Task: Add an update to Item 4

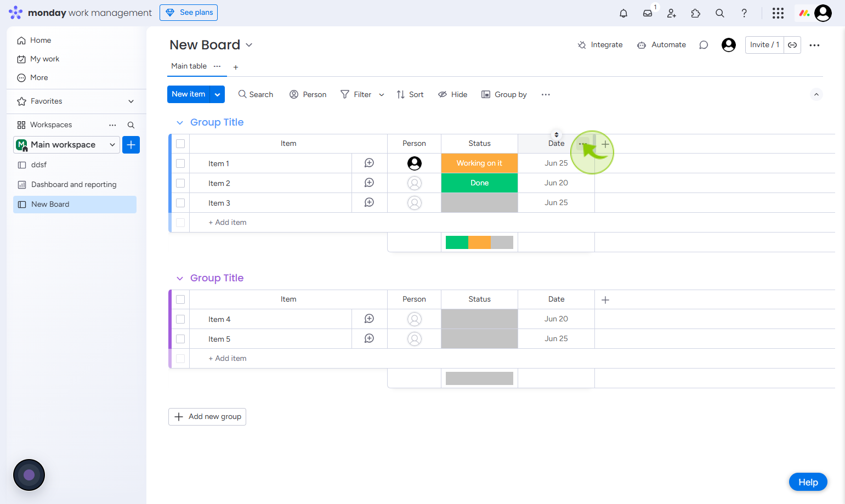Action: (370, 319)
